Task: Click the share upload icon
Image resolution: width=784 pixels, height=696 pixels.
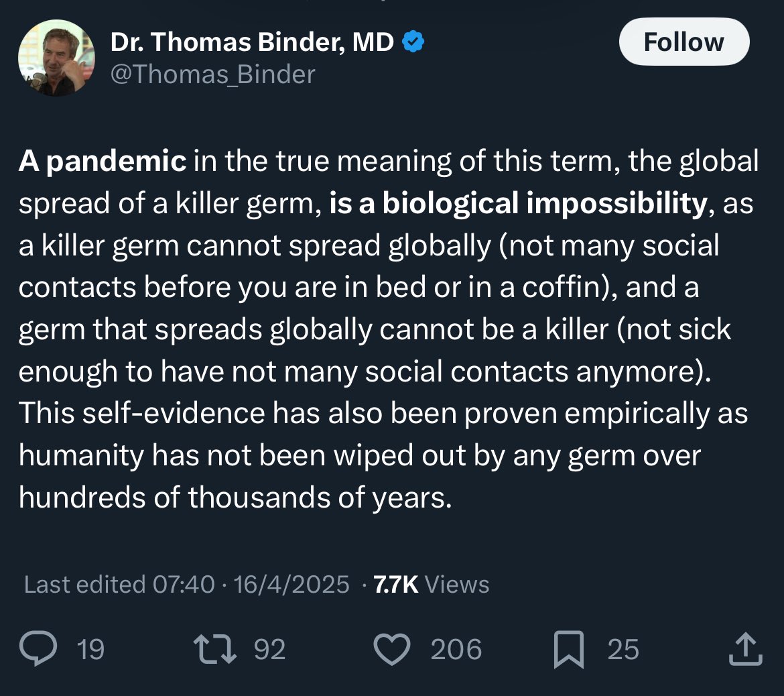Action: coord(745,649)
